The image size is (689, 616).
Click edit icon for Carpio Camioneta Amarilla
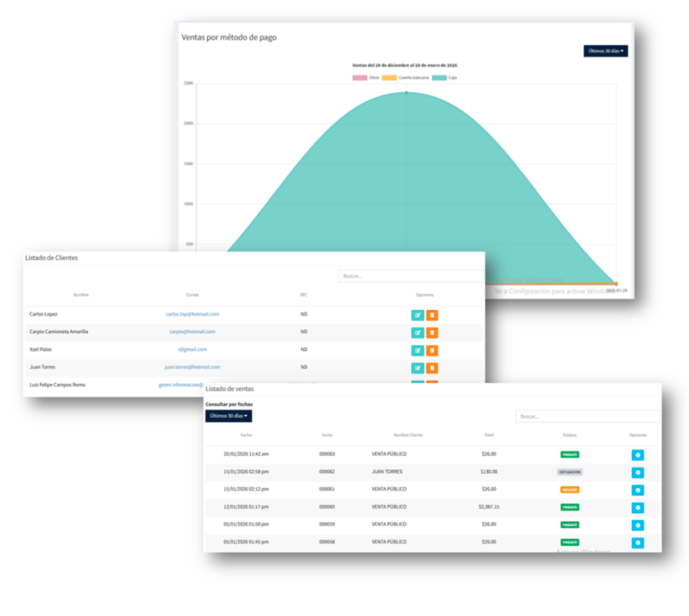pyautogui.click(x=417, y=332)
